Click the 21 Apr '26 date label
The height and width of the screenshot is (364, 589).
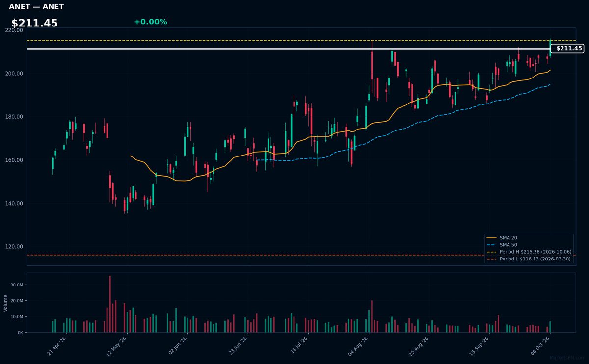57,345
